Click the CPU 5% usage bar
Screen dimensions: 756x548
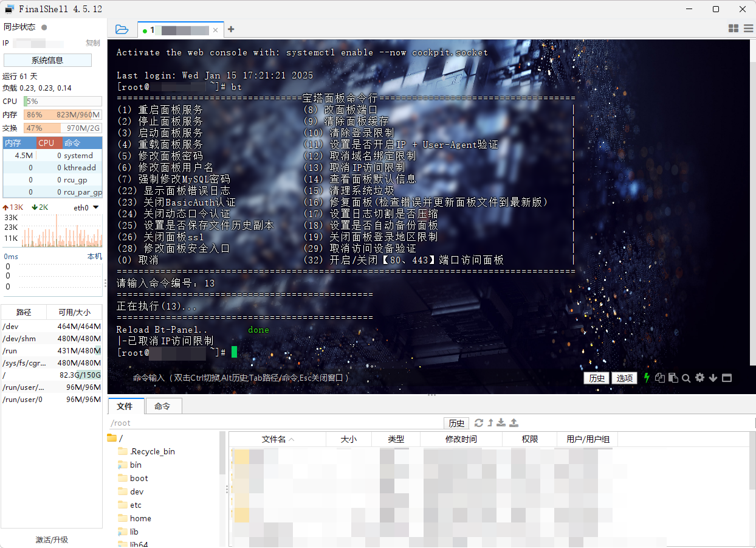point(63,102)
